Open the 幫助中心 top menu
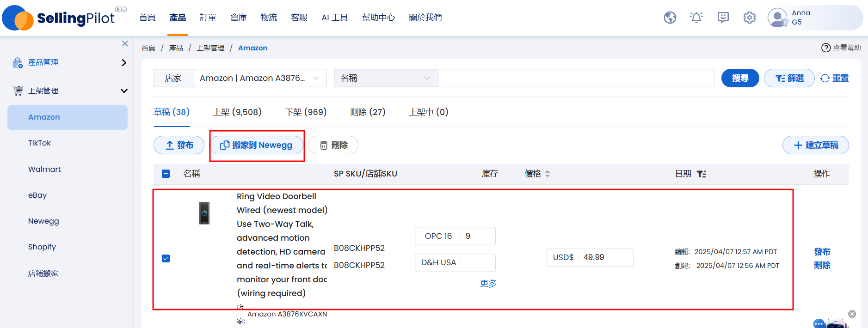The height and width of the screenshot is (328, 868). point(379,18)
